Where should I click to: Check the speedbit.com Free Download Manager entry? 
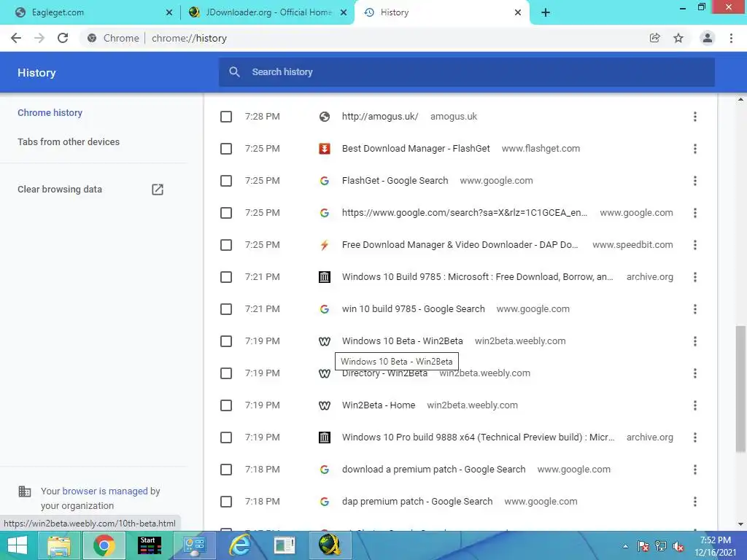point(226,245)
